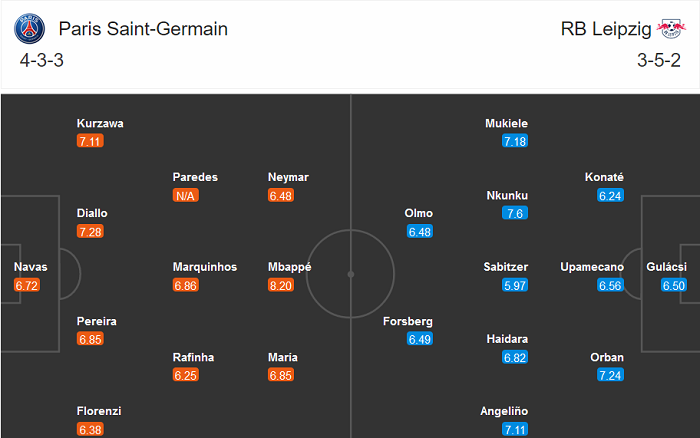This screenshot has height=438, width=700.
Task: Select Forsberg's player name
Action: coord(408,321)
